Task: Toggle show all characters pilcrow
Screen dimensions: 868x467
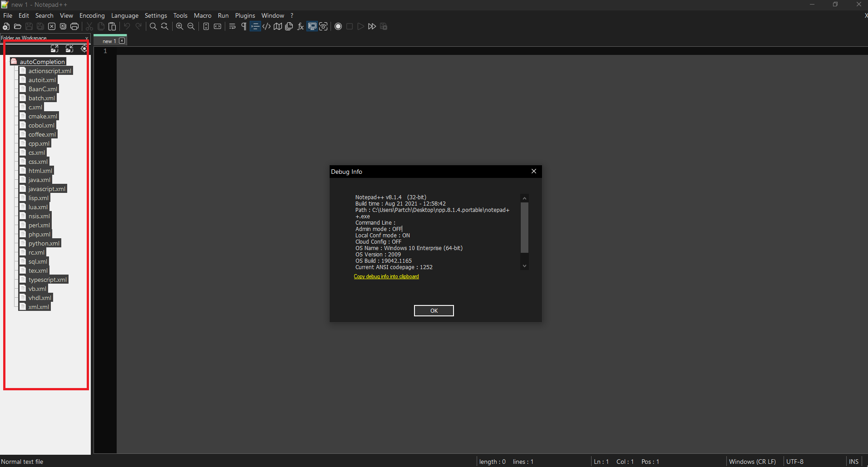Action: click(244, 26)
